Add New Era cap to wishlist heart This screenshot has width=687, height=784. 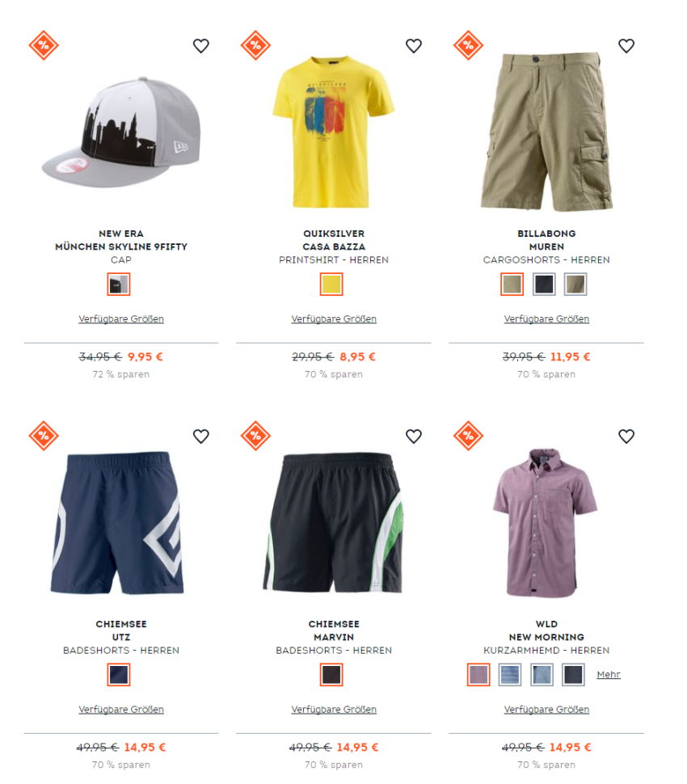[201, 46]
